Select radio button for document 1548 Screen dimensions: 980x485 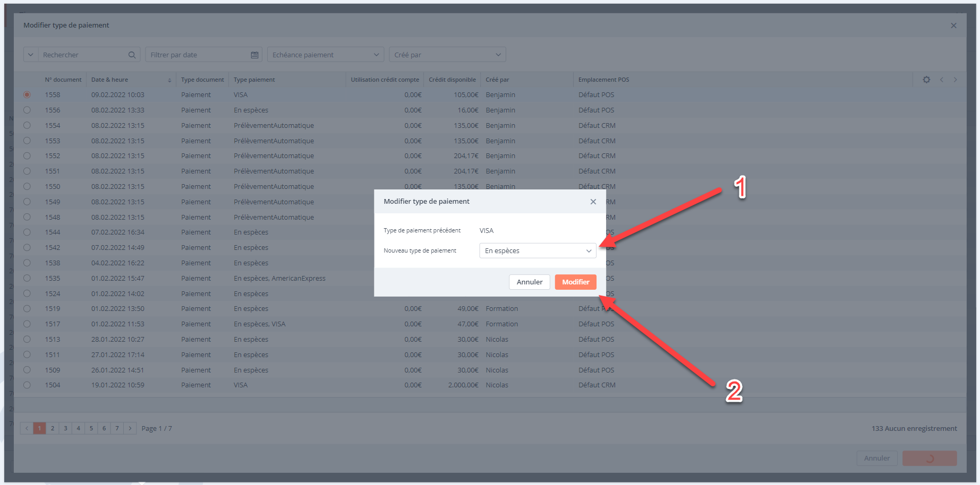27,217
